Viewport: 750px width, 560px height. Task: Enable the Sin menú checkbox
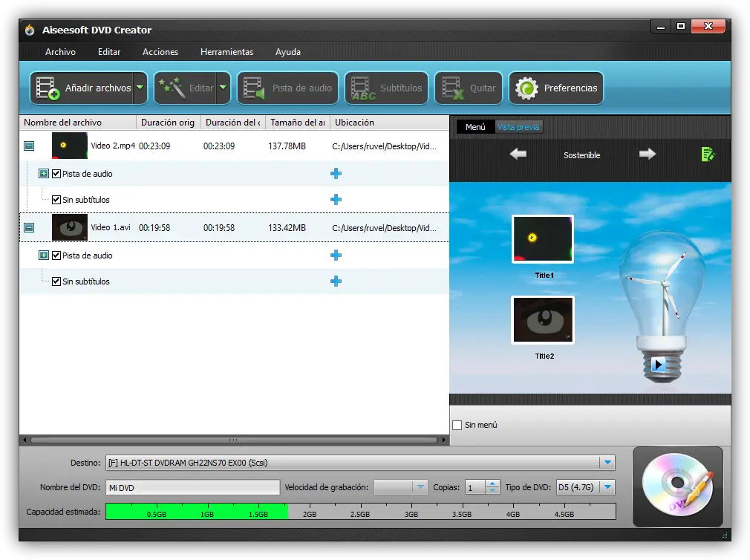(457, 425)
